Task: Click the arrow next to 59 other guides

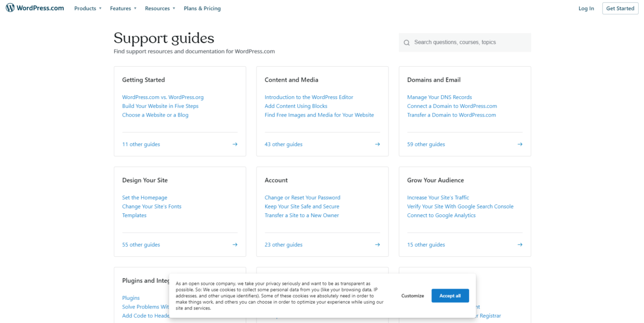Action: tap(520, 144)
